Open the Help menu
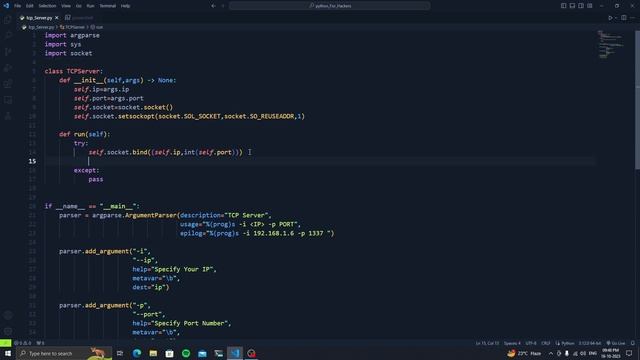 (126, 6)
